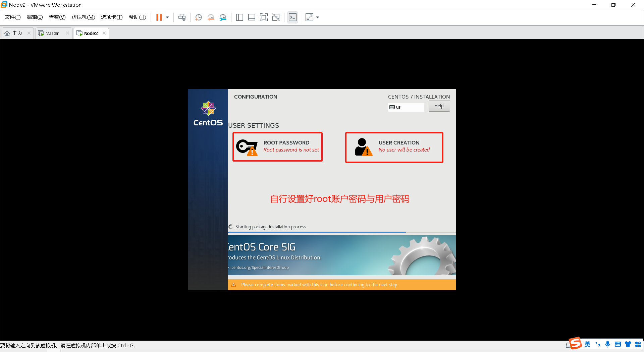644x352 pixels.
Task: Open the 虚拟机(M) menu
Action: click(83, 17)
